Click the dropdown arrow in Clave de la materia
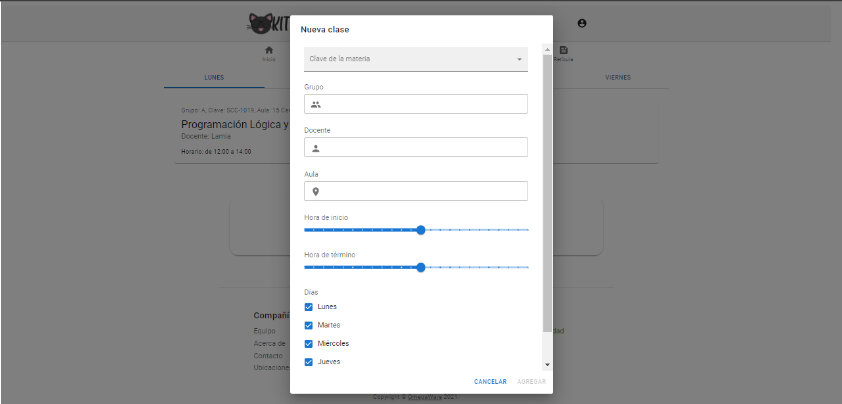Screen dimensions: 842x404 coord(519,59)
